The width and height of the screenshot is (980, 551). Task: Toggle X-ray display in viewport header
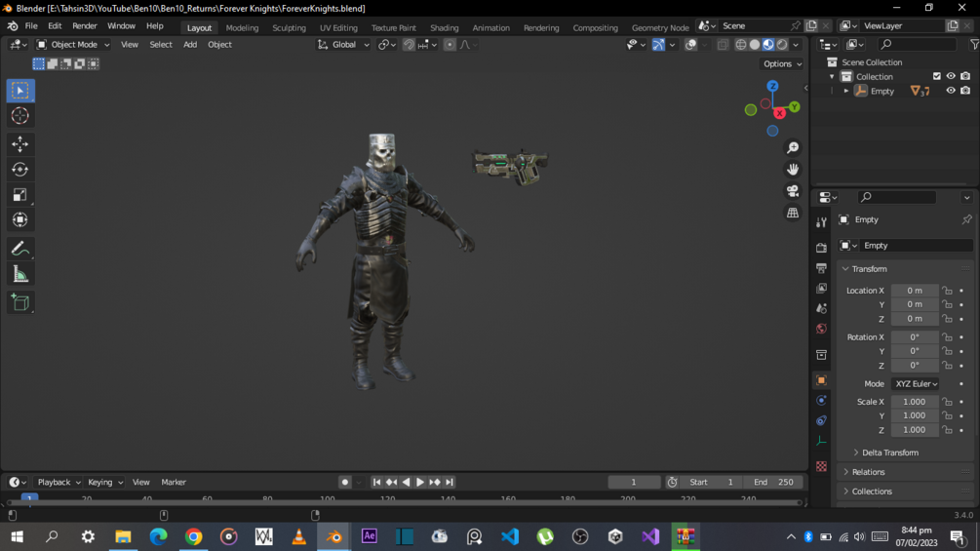(723, 44)
